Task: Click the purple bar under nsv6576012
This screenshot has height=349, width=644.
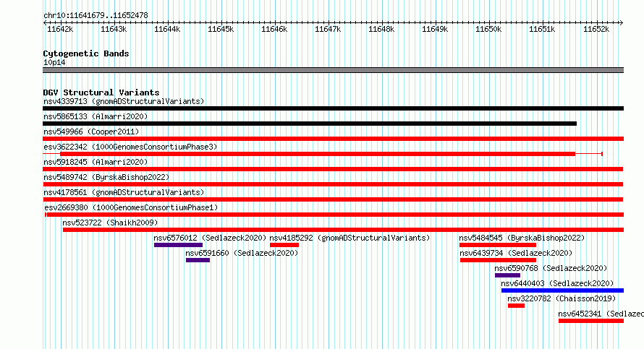Action: pyautogui.click(x=178, y=245)
